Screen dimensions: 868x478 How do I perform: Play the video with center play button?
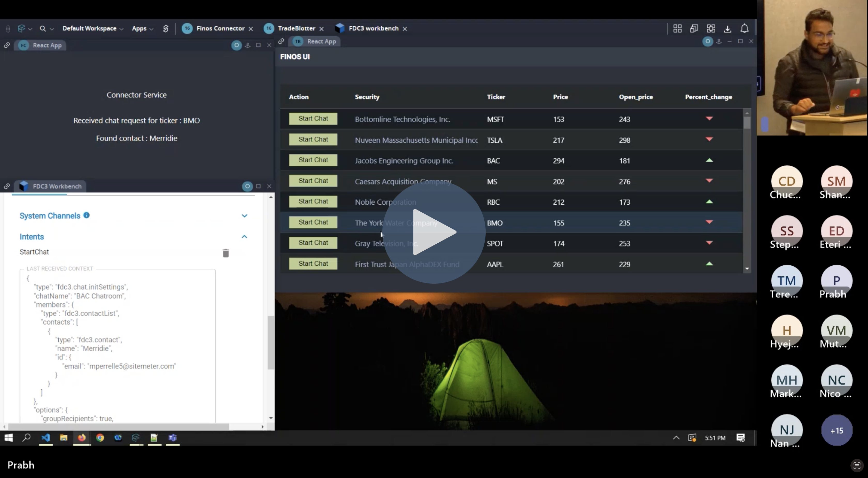[434, 232]
